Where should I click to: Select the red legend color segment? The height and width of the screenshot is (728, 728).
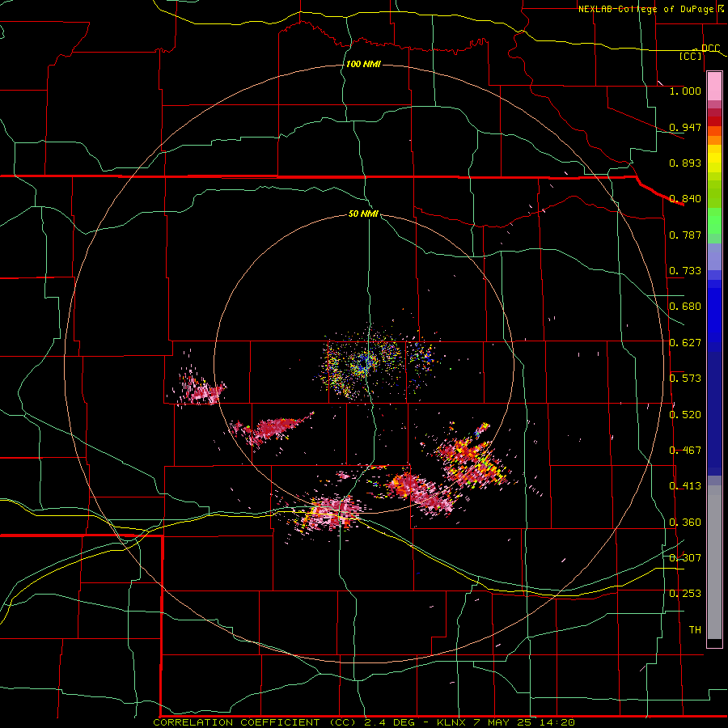coord(714,121)
